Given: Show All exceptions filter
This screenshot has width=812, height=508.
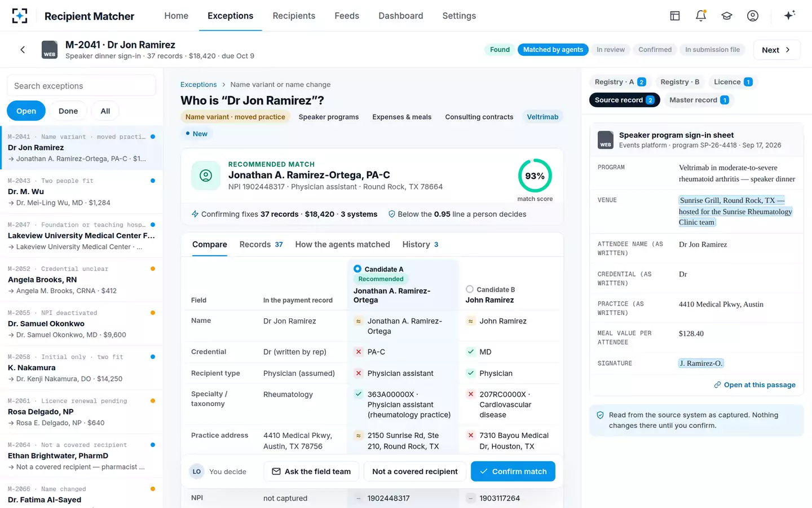Looking at the screenshot, I should (105, 111).
